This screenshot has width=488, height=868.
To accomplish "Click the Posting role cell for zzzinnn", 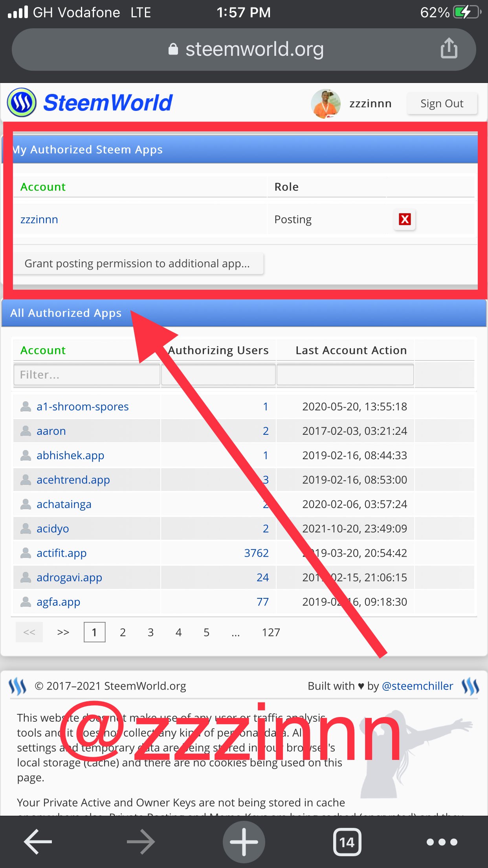I will point(293,219).
